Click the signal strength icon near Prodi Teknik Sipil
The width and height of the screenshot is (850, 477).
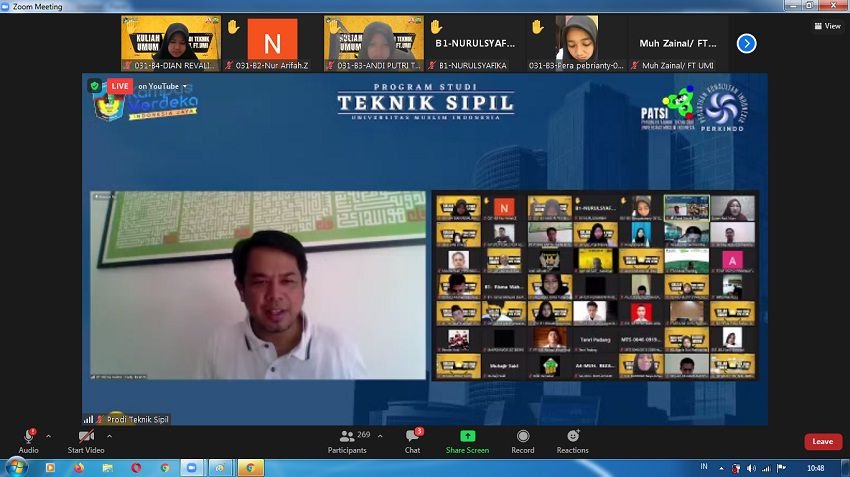[x=88, y=419]
